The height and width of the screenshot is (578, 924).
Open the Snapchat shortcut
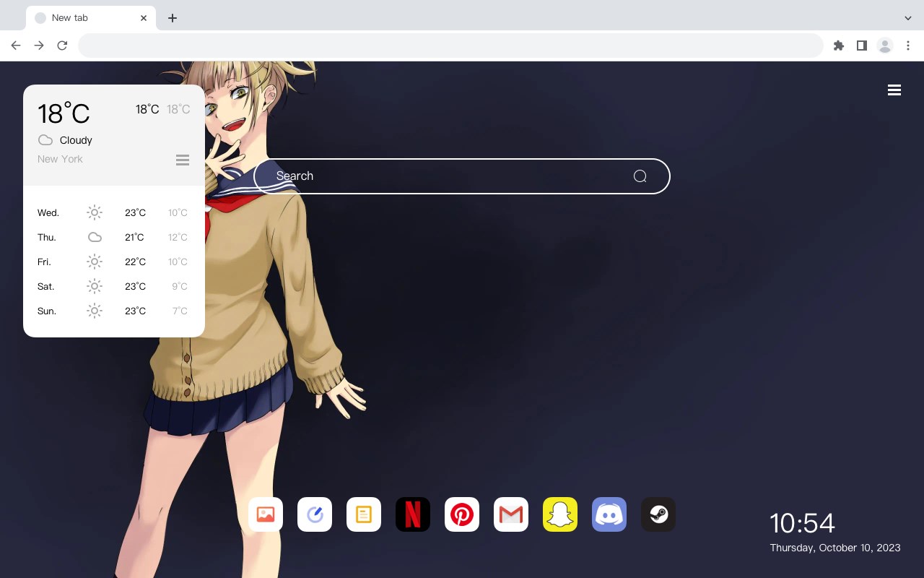(560, 514)
